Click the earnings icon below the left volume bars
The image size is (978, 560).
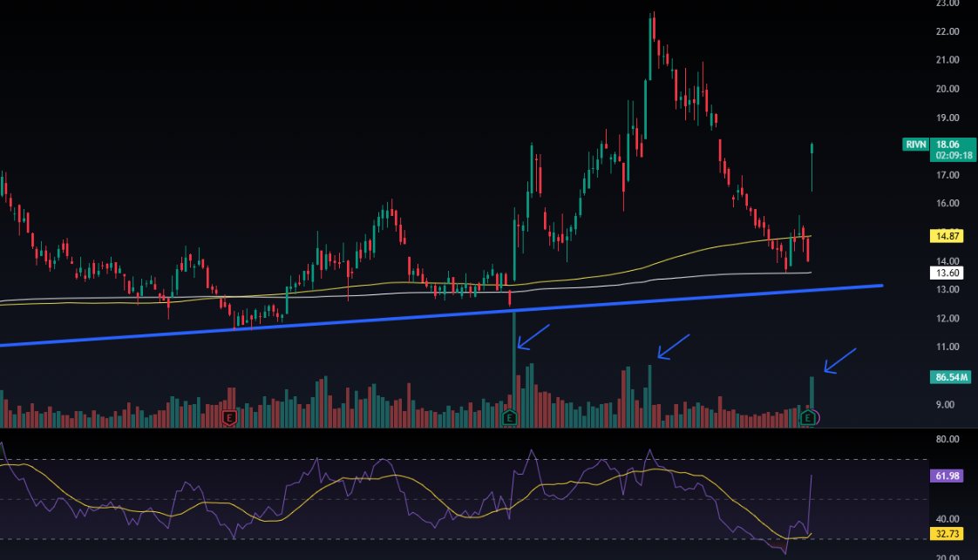pos(228,416)
